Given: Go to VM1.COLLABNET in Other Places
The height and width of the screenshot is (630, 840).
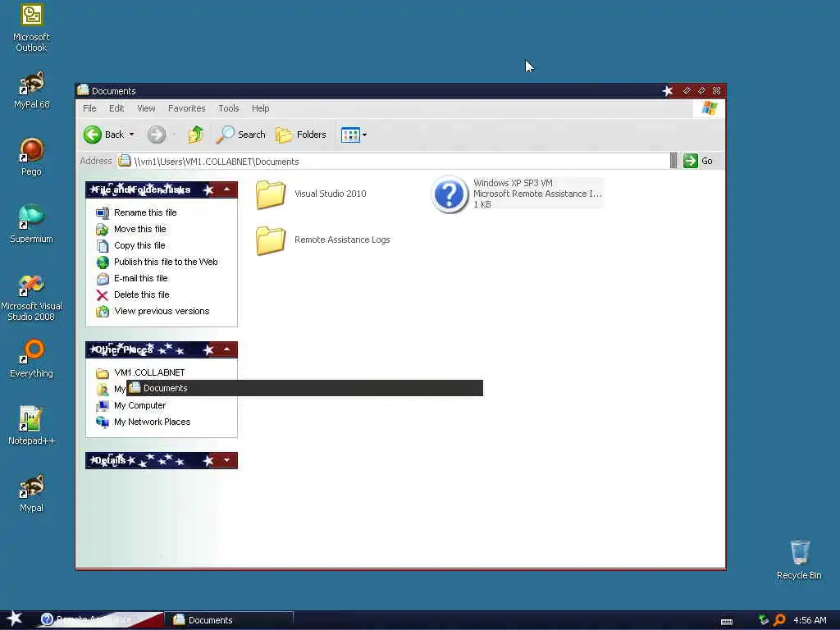Looking at the screenshot, I should 149,373.
